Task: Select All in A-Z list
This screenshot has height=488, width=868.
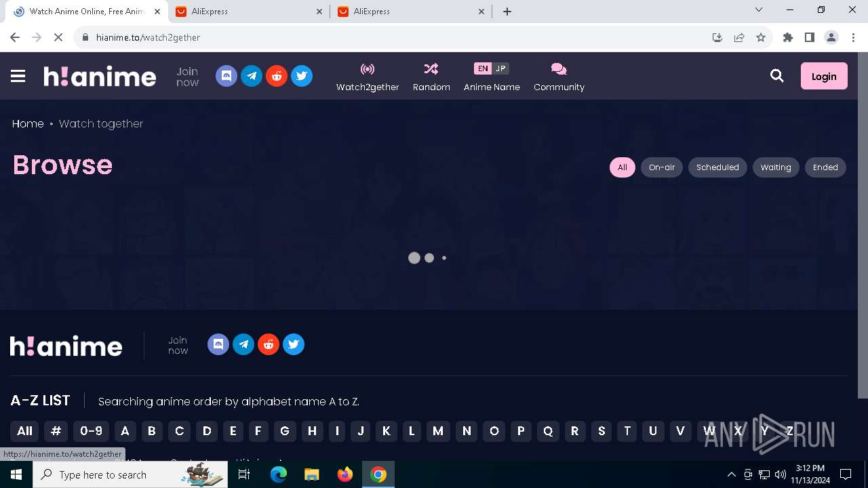Action: point(24,431)
